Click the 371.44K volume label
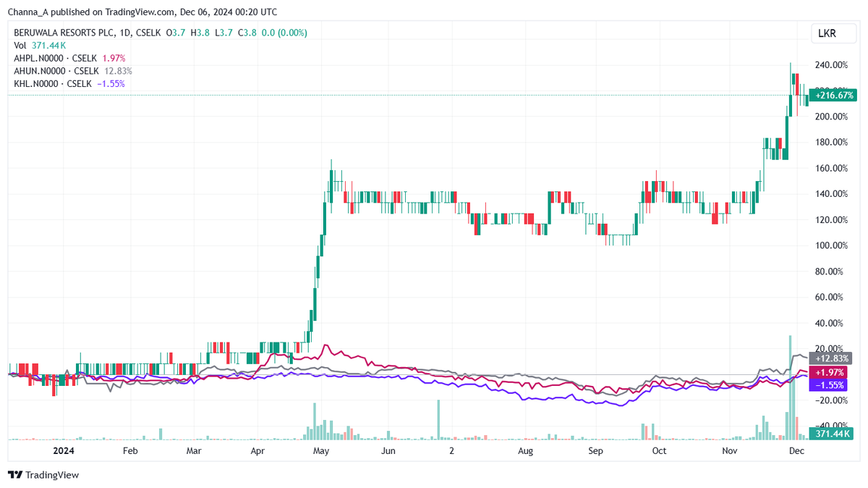Image resolution: width=868 pixels, height=488 pixels. 830,433
